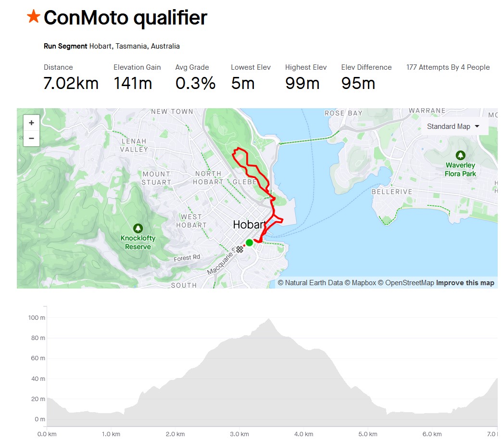The image size is (504, 441).
Task: Open the Standard Map dropdown
Action: pyautogui.click(x=454, y=126)
